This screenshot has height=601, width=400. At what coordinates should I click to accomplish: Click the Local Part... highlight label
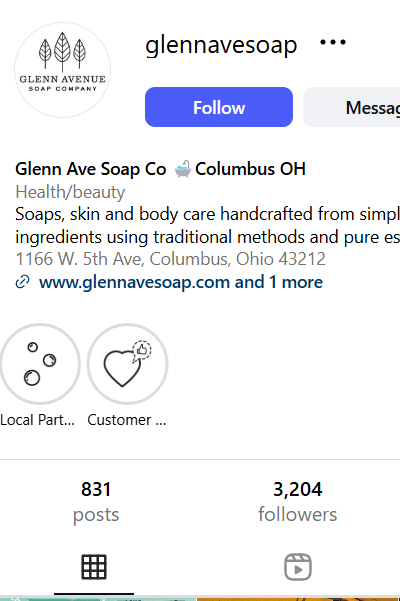coord(38,420)
